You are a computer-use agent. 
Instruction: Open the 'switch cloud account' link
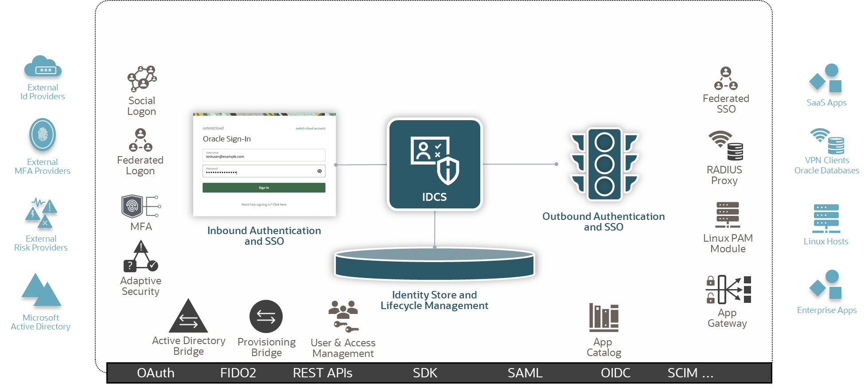311,129
